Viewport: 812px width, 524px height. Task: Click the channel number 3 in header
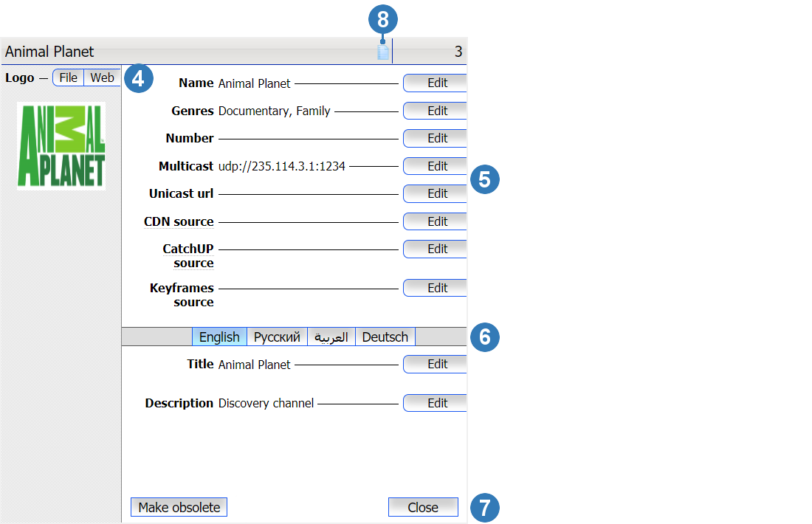click(x=458, y=52)
